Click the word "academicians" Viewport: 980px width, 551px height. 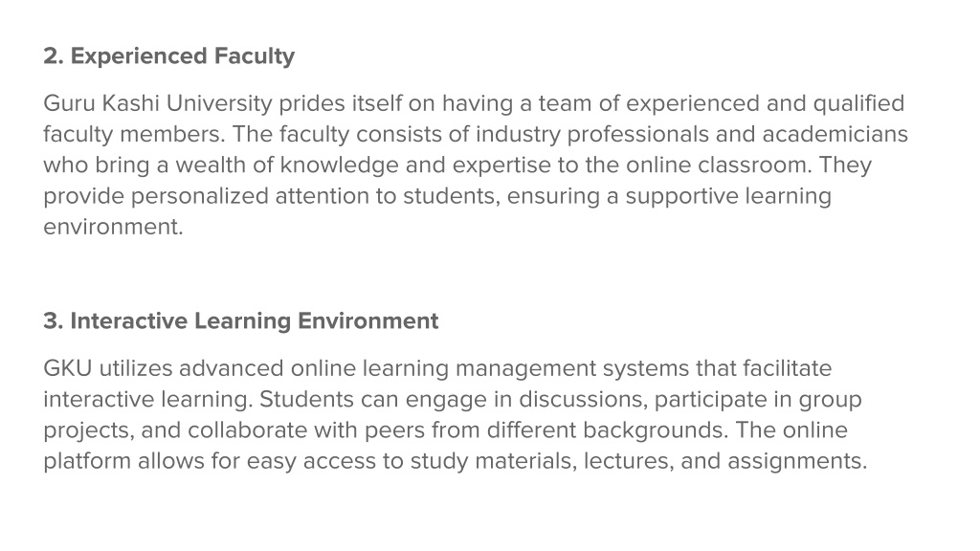coord(835,134)
